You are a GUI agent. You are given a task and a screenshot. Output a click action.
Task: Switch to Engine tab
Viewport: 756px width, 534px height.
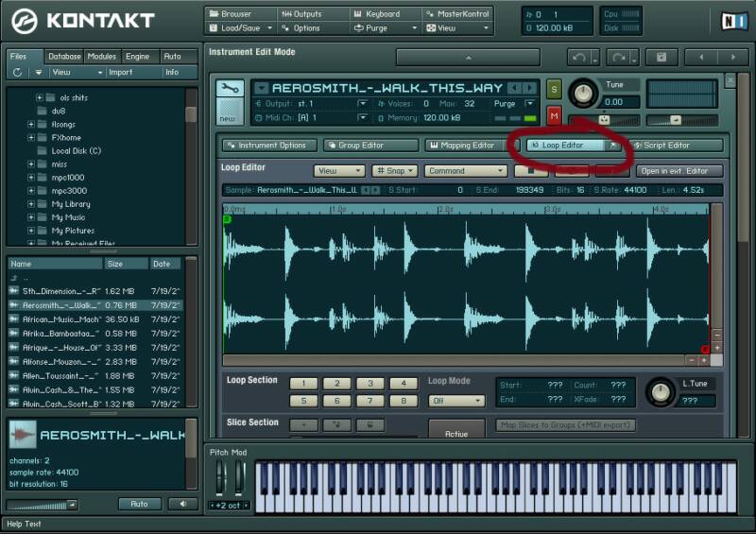click(138, 57)
